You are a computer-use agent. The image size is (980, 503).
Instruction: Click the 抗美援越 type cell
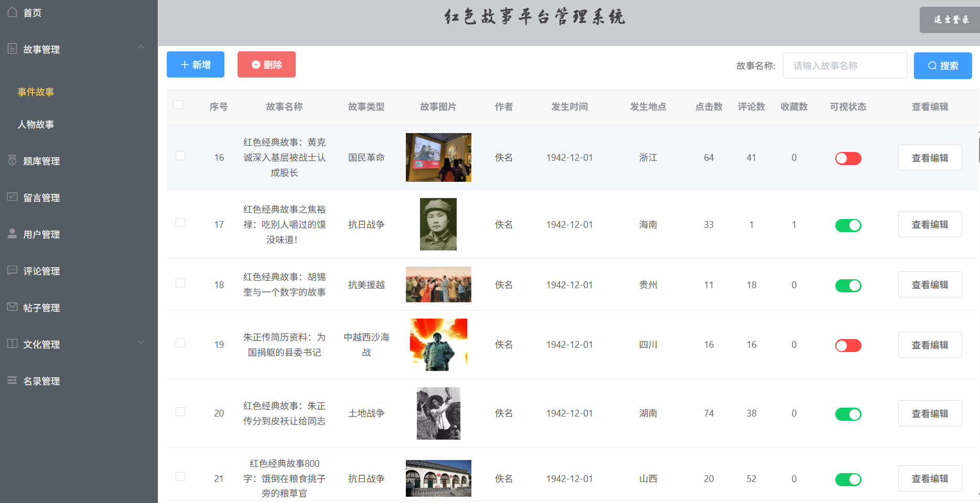point(366,285)
